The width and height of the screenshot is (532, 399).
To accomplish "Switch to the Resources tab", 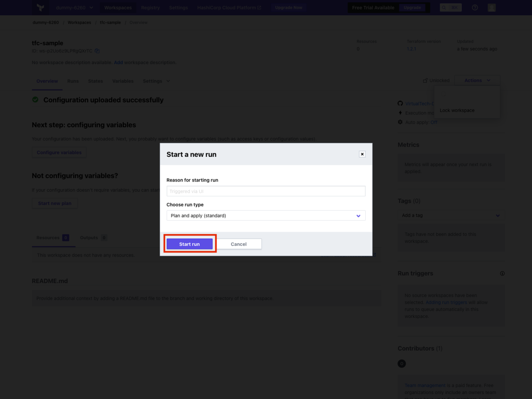I will pos(52,238).
